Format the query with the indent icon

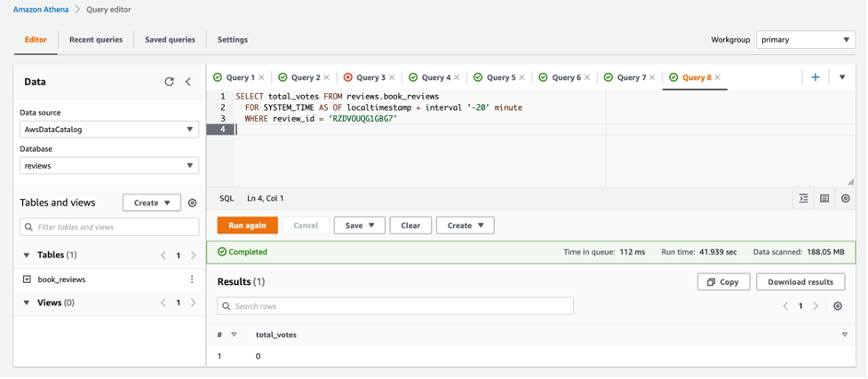coord(803,198)
